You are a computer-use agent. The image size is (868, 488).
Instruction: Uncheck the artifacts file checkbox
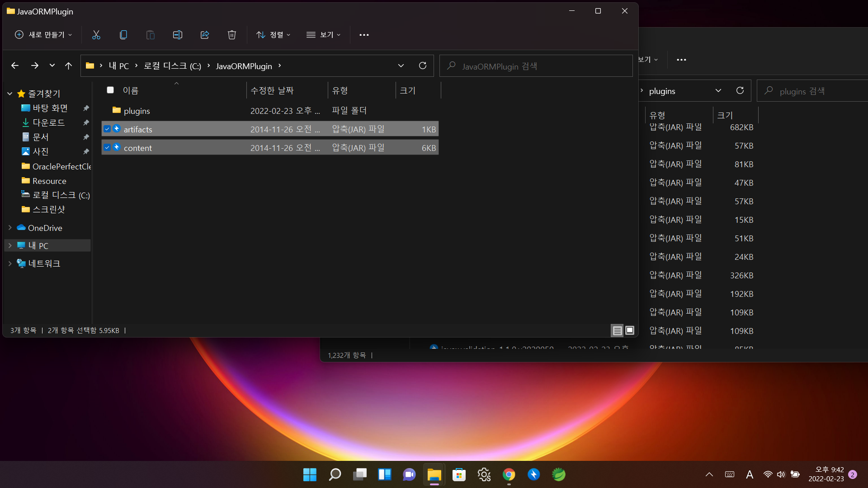pos(107,129)
